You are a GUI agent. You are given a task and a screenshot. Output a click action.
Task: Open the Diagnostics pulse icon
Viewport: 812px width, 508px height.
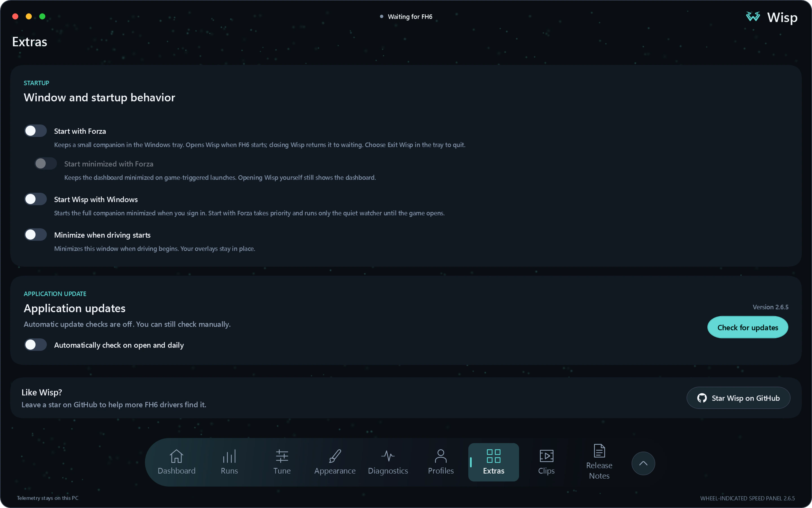tap(388, 456)
